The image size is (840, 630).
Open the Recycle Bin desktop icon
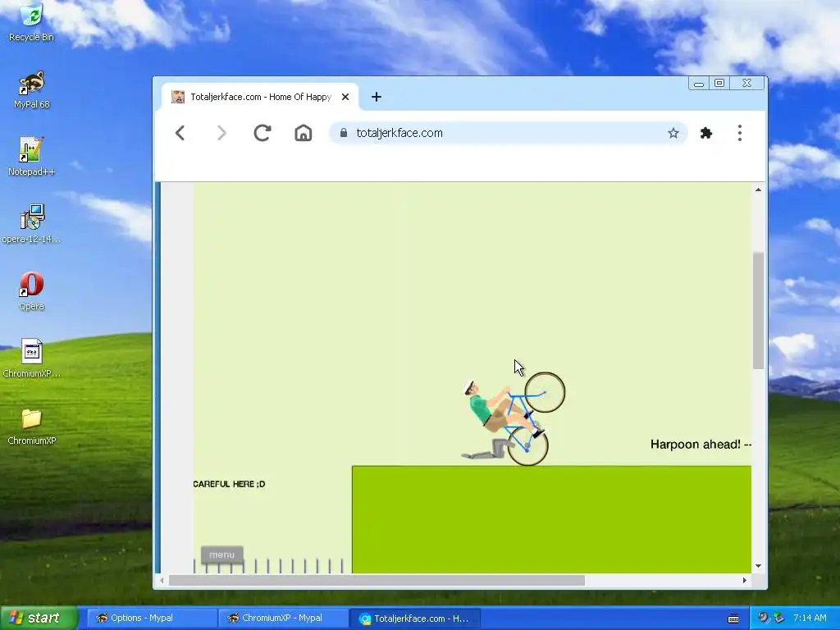32,22
